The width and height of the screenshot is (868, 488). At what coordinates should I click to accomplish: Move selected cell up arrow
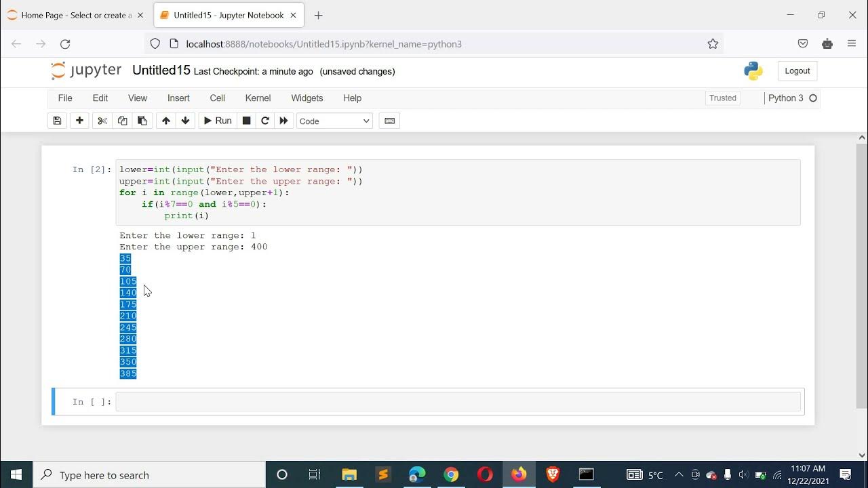(165, 121)
